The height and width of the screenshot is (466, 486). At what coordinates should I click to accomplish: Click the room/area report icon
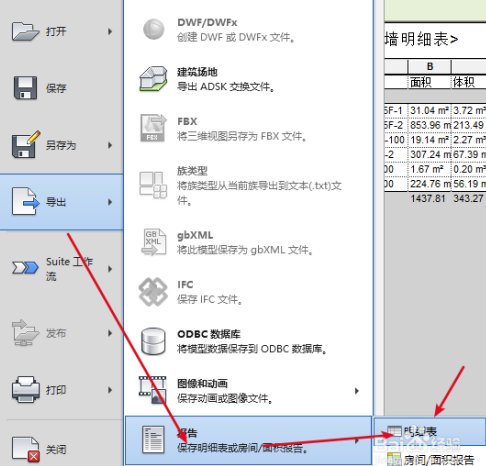(x=394, y=460)
